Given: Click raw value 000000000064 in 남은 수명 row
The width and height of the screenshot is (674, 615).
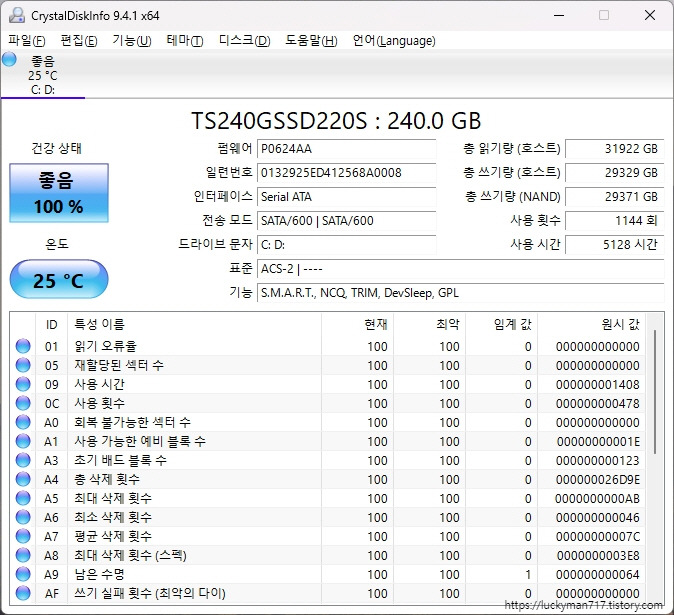Looking at the screenshot, I should click(597, 575).
